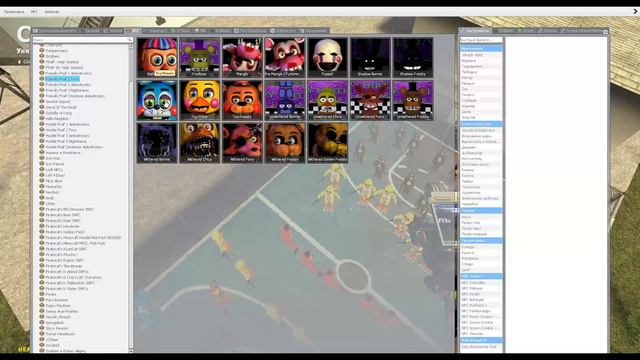Image resolution: width=640 pixels, height=360 pixels.
Task: Open the Other NPC category
Action: point(50,203)
